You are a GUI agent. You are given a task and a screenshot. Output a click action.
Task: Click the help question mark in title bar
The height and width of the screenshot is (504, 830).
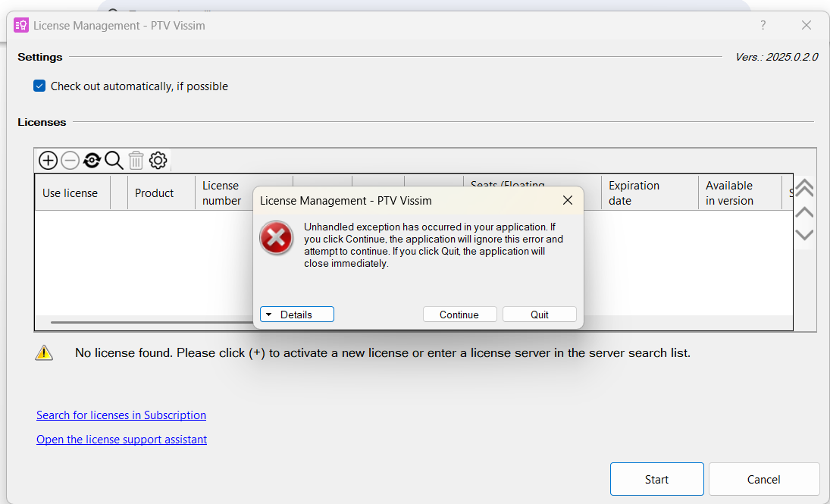(763, 25)
